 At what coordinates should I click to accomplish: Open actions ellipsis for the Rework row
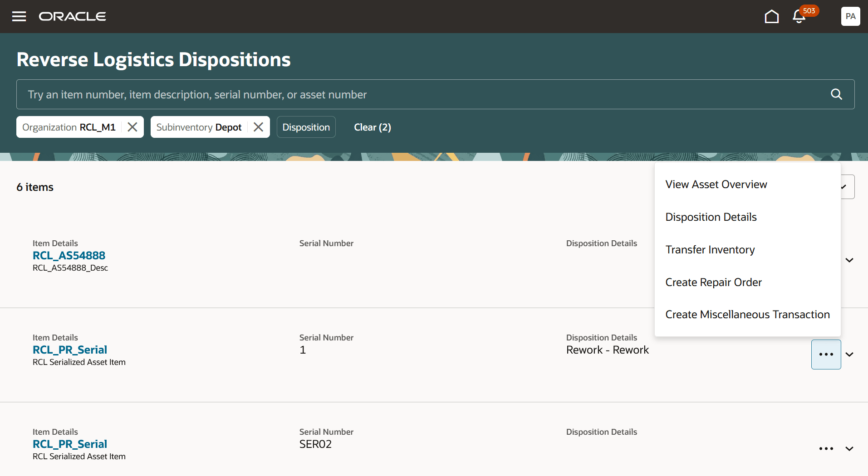pyautogui.click(x=826, y=354)
